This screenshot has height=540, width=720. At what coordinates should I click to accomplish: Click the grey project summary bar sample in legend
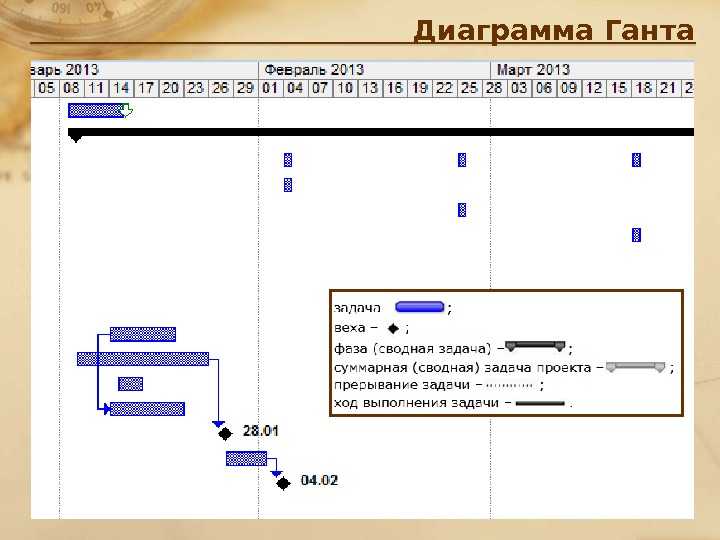click(x=635, y=367)
